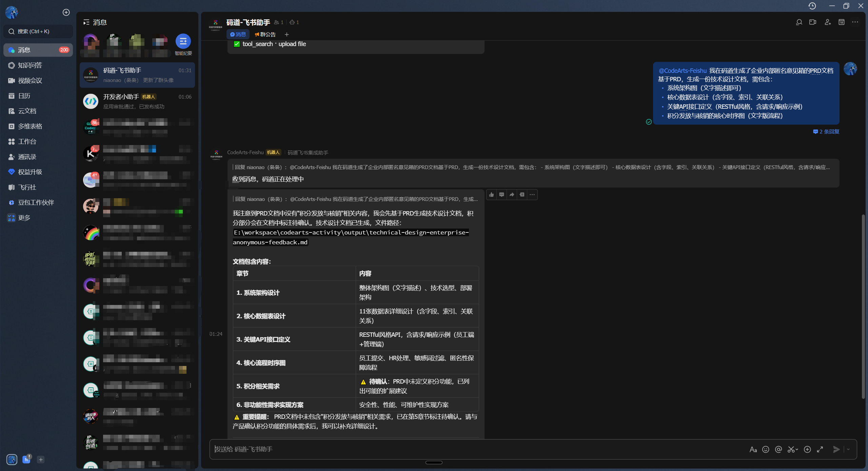The image size is (868, 471).
Task: Click the tool_search upload file green checkbox
Action: click(237, 44)
